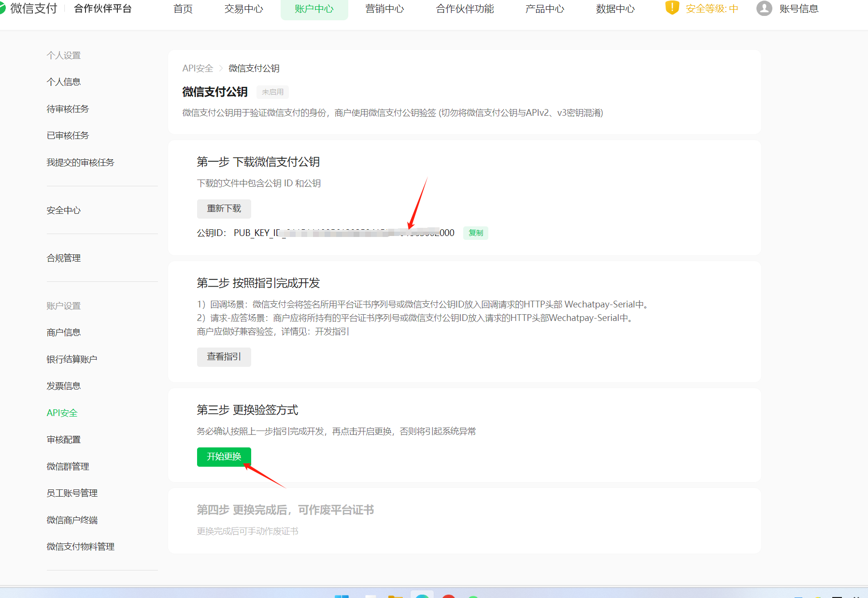
Task: Click 合作伙伴平台 title in the header
Action: pos(103,9)
